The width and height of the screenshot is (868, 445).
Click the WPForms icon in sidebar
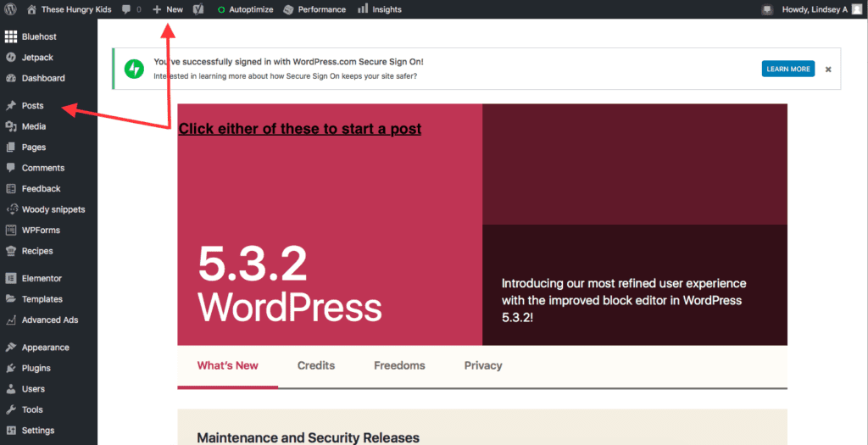[10, 231]
